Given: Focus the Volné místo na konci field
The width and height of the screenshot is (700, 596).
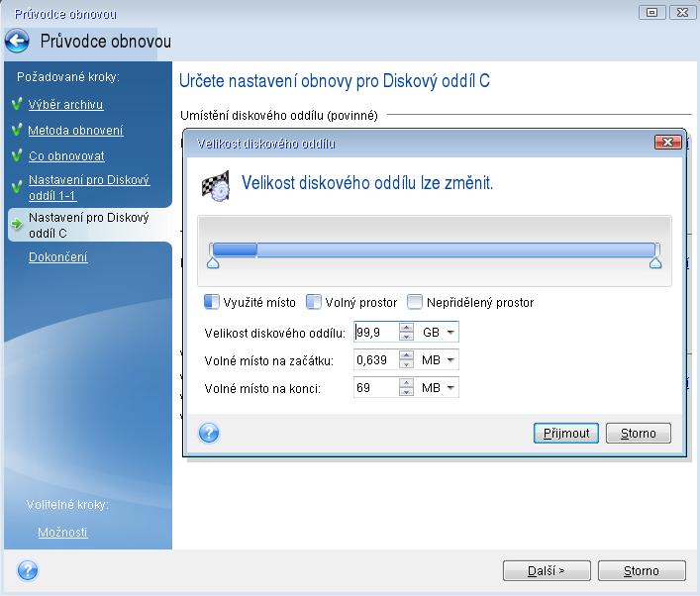Looking at the screenshot, I should (376, 387).
